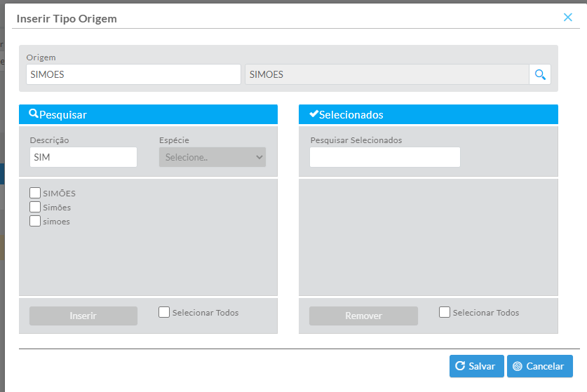Select the lowercase simoes checkbox
The image size is (587, 392).
[x=35, y=221]
